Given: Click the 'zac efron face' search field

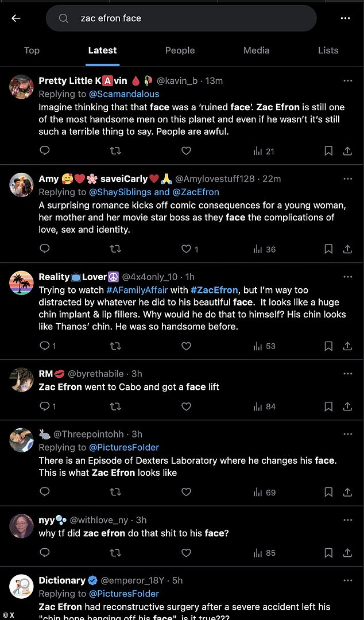Looking at the screenshot, I should coord(181,18).
